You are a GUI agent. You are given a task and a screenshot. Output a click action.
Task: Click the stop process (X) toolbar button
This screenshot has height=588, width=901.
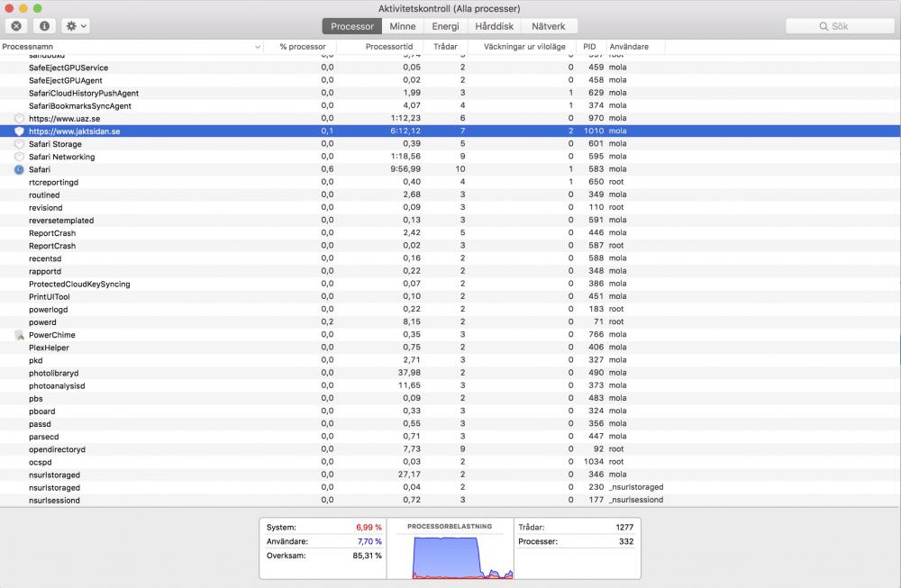click(x=17, y=26)
